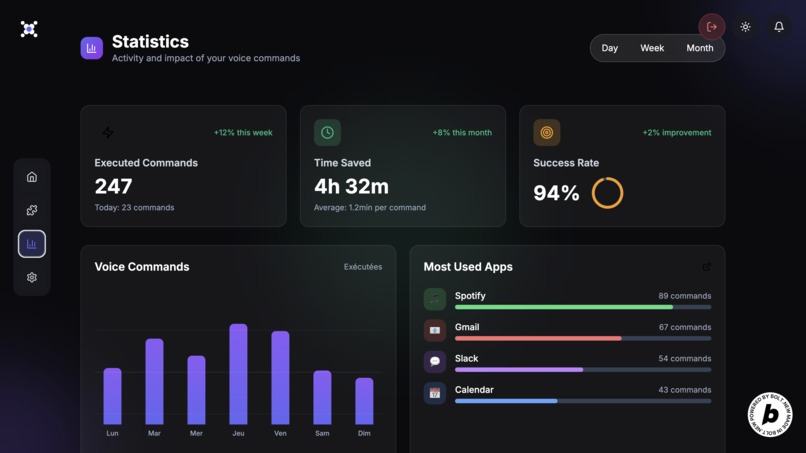The width and height of the screenshot is (806, 453).
Task: Open Most Used Apps external link icon
Action: pos(707,267)
